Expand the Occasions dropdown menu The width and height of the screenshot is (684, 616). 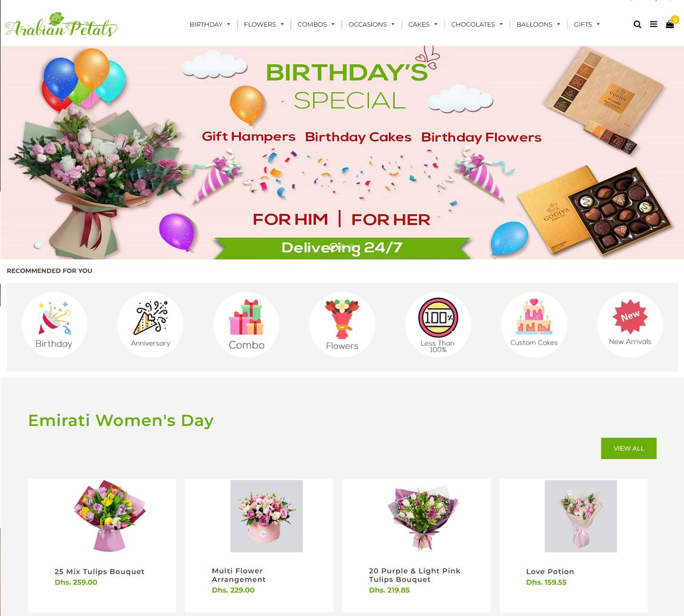(371, 24)
